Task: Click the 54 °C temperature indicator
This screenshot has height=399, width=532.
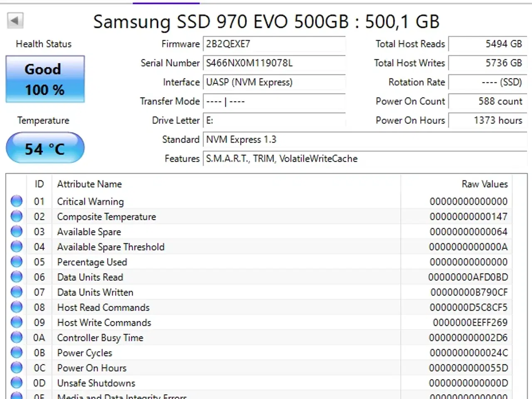Action: [45, 148]
